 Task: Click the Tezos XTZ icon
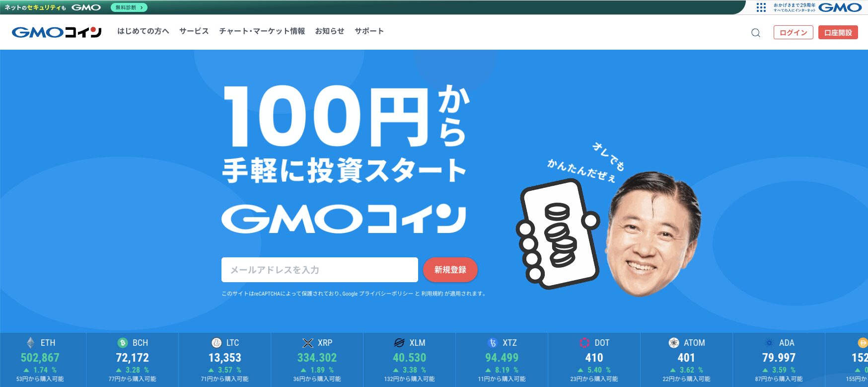tap(493, 343)
